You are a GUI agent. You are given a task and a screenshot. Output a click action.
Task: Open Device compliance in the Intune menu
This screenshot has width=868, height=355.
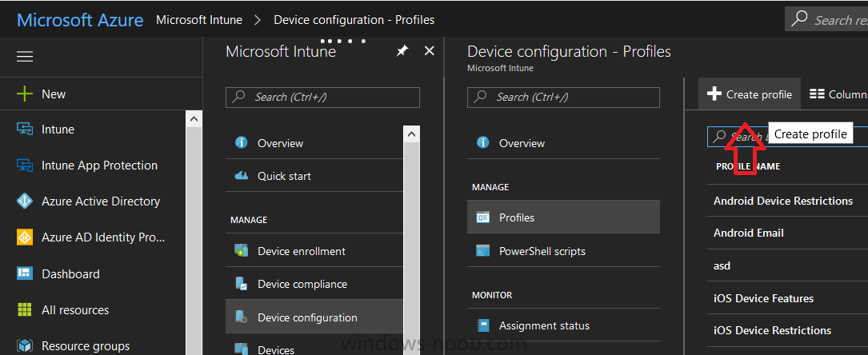314,284
